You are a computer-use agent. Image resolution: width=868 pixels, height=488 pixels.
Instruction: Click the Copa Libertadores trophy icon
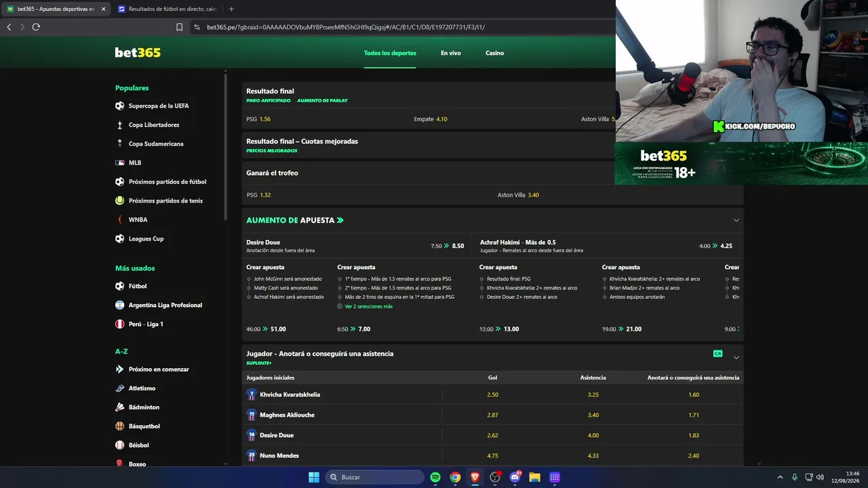119,125
